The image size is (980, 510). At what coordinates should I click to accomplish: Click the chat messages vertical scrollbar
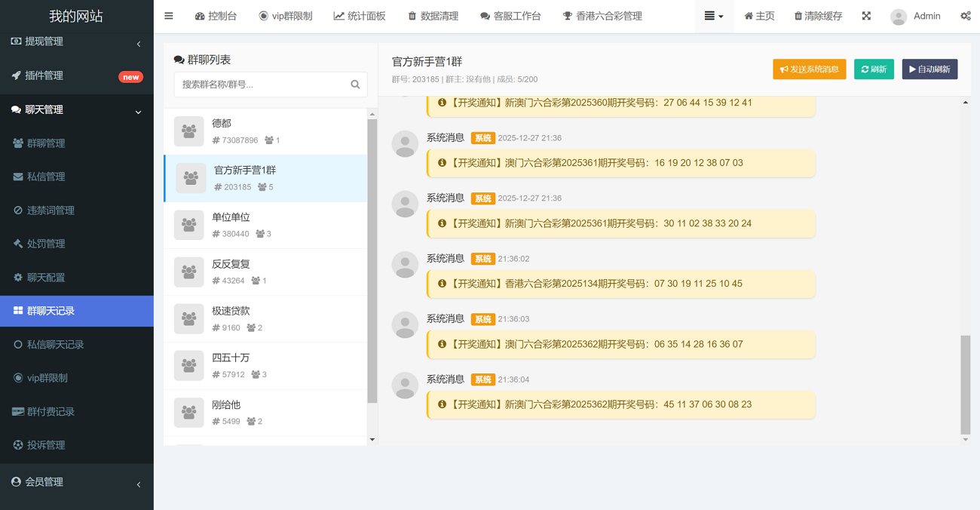(966, 385)
